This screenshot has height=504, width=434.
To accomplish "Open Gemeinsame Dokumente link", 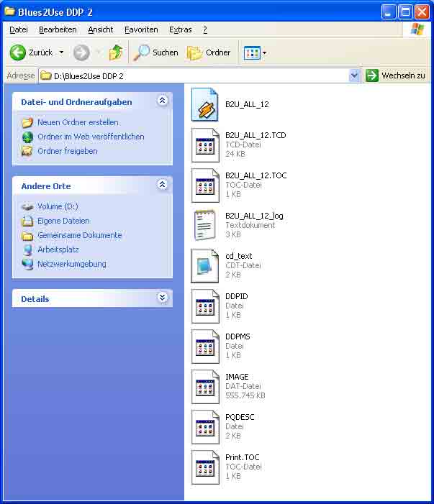I will (x=79, y=235).
